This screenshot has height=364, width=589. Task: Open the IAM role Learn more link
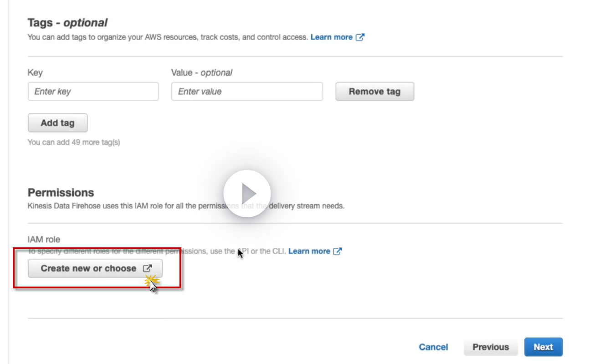pyautogui.click(x=309, y=251)
